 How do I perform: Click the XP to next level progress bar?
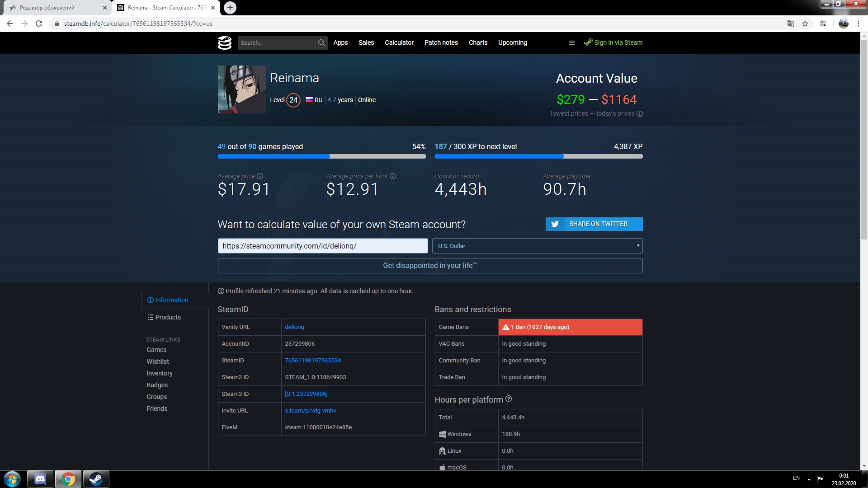[x=538, y=156]
